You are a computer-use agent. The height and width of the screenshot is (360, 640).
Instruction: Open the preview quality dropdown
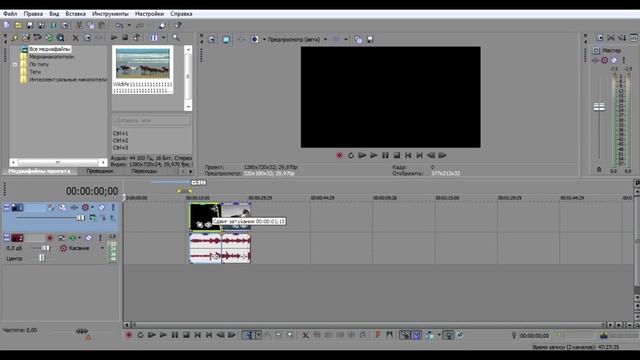pyautogui.click(x=325, y=40)
